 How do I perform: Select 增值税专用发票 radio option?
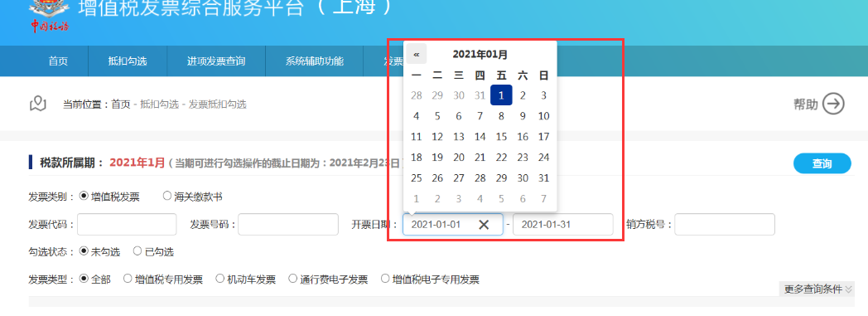128,279
